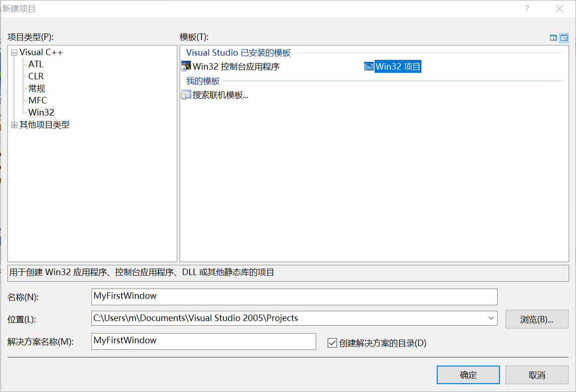Switch templates to small icons view
Viewport: 576px width, 392px height.
[564, 38]
